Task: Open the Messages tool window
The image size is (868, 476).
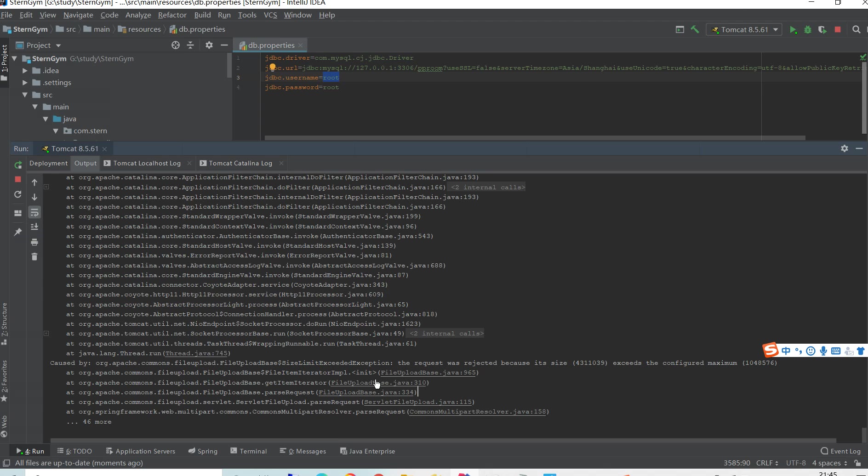Action: [303, 451]
